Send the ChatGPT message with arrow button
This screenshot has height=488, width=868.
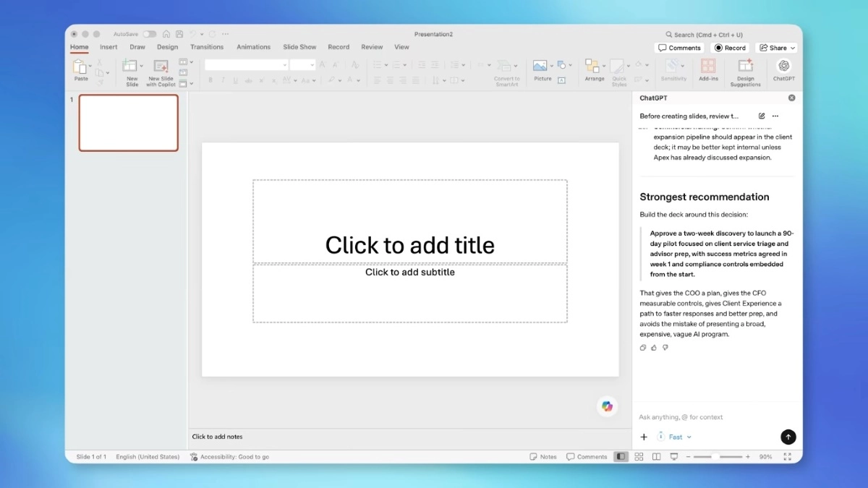788,437
